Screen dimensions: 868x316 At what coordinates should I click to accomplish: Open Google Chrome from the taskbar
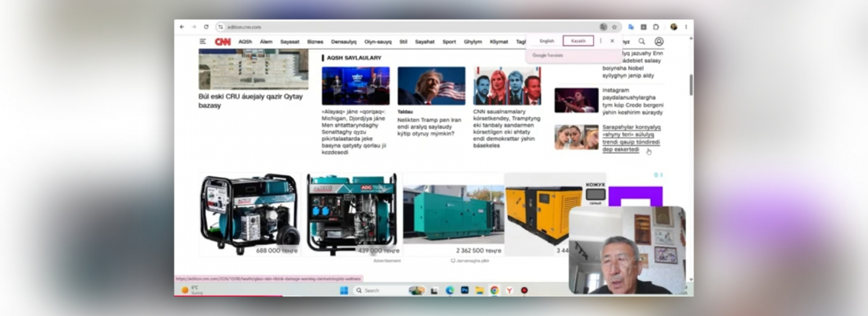click(494, 290)
